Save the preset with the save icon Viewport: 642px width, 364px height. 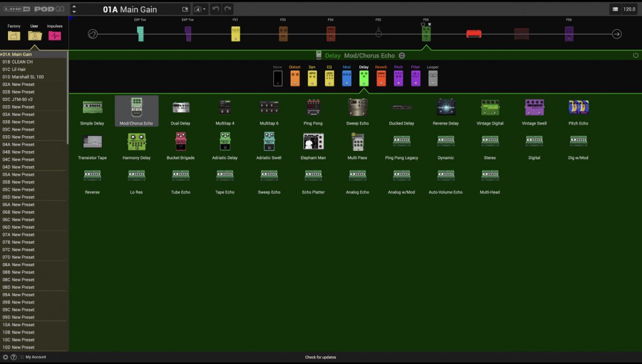185,9
